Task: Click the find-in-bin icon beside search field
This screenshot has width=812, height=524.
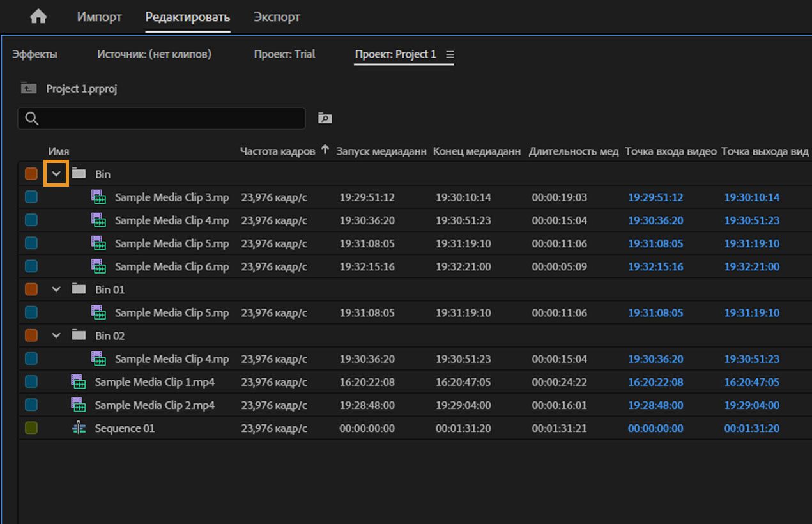Action: click(x=325, y=118)
